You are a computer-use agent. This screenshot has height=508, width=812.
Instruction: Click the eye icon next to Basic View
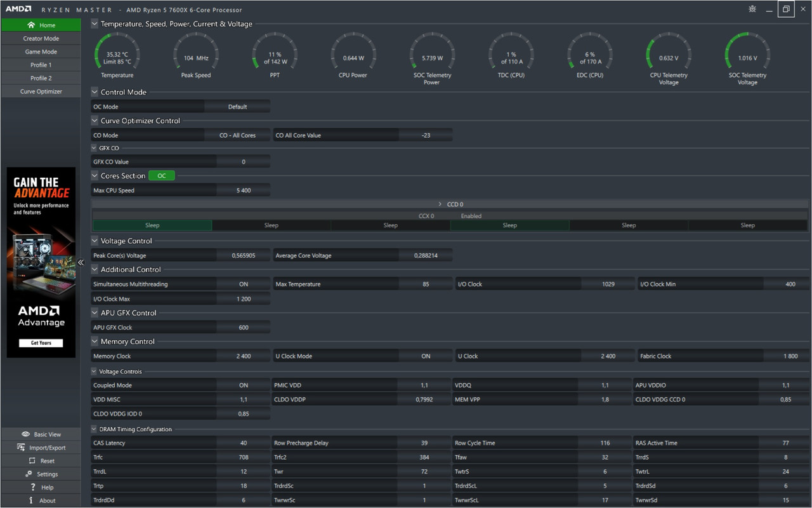point(25,434)
